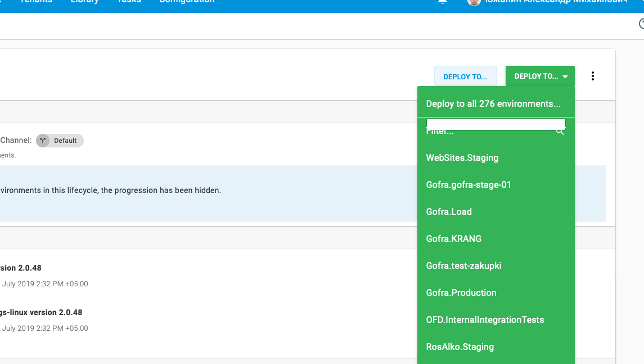Open the Library menu
The width and height of the screenshot is (644, 364).
[x=85, y=2]
